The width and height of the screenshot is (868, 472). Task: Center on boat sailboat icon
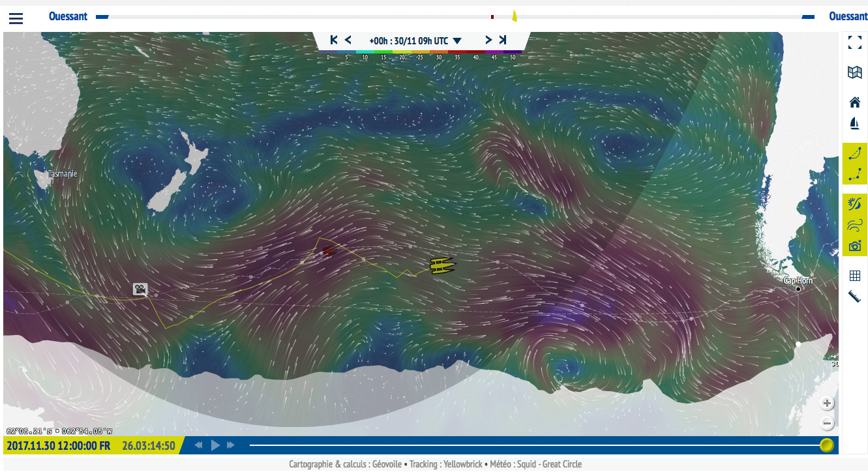(x=854, y=123)
